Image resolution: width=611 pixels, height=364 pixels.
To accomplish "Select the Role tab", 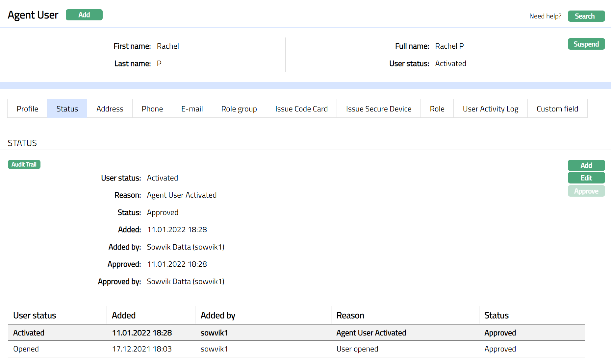I will click(x=437, y=109).
